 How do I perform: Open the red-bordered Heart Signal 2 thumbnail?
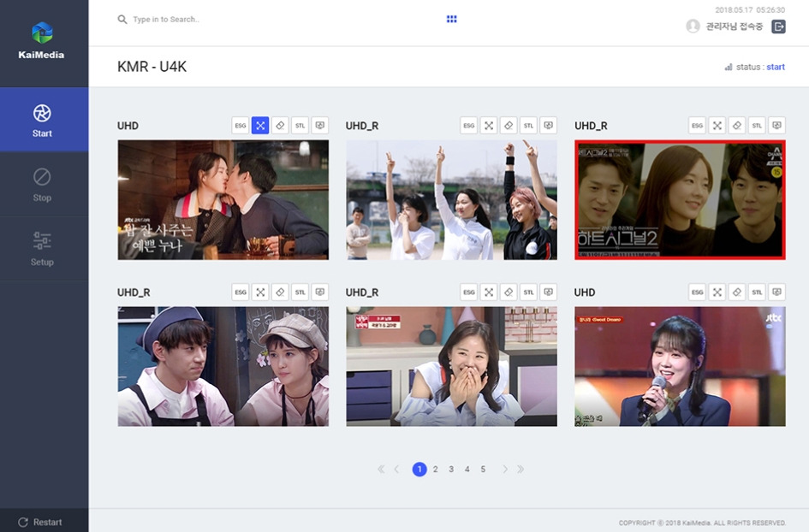(x=680, y=199)
